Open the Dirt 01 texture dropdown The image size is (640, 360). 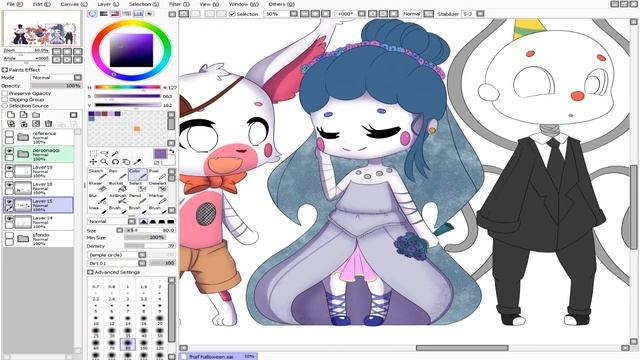(x=117, y=263)
